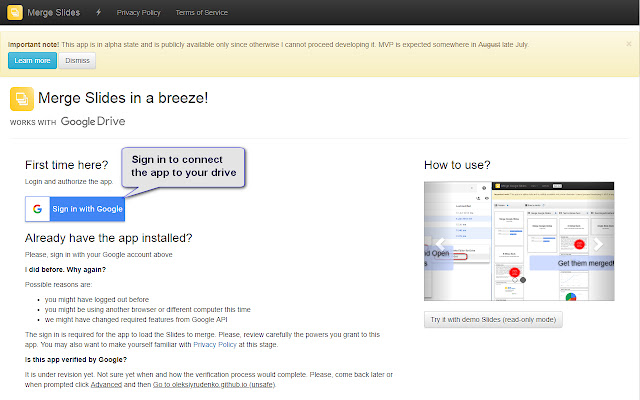Sign in with Google button
Viewport: 640px width, 400px height.
click(x=75, y=209)
